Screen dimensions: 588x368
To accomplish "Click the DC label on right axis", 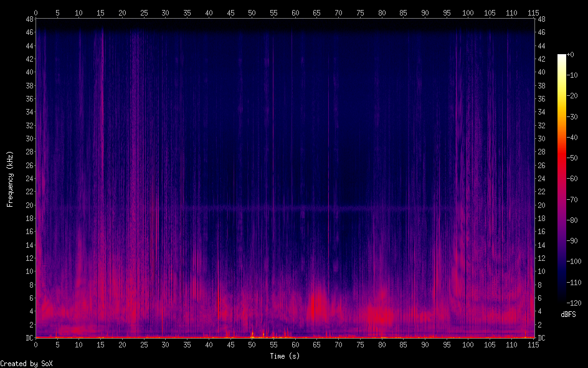I will [x=541, y=338].
